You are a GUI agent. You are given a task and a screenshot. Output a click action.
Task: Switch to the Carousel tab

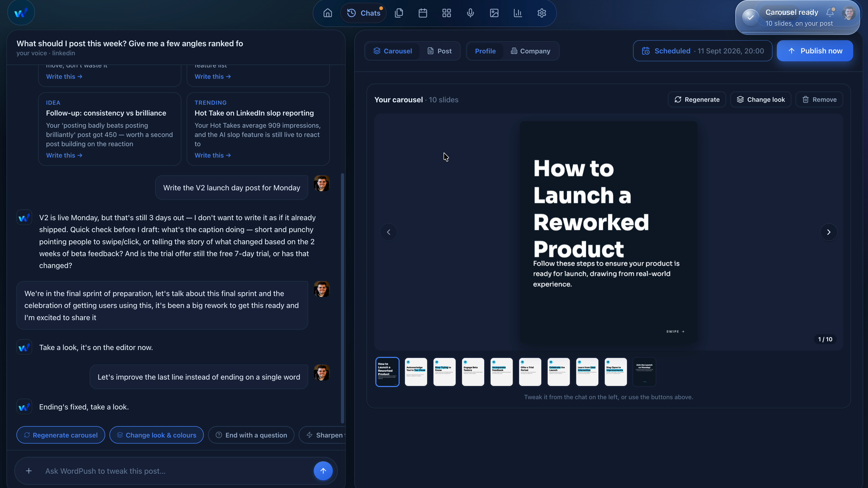pyautogui.click(x=392, y=51)
